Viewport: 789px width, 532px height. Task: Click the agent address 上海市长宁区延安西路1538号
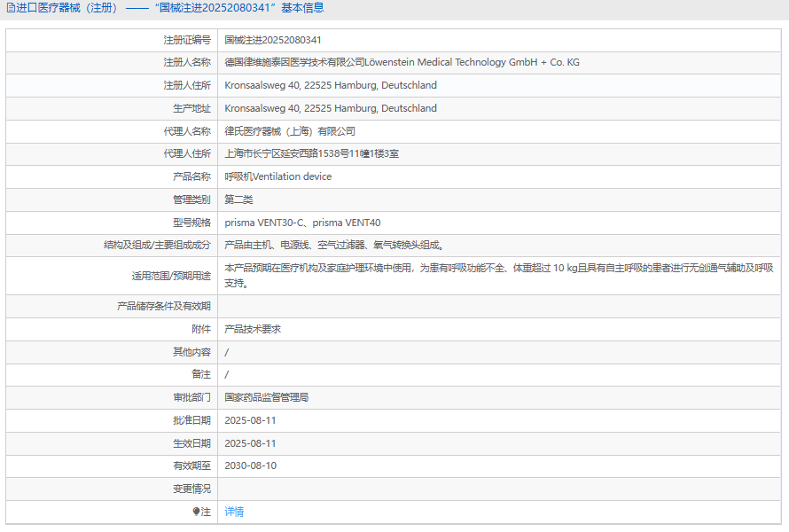tap(311, 153)
